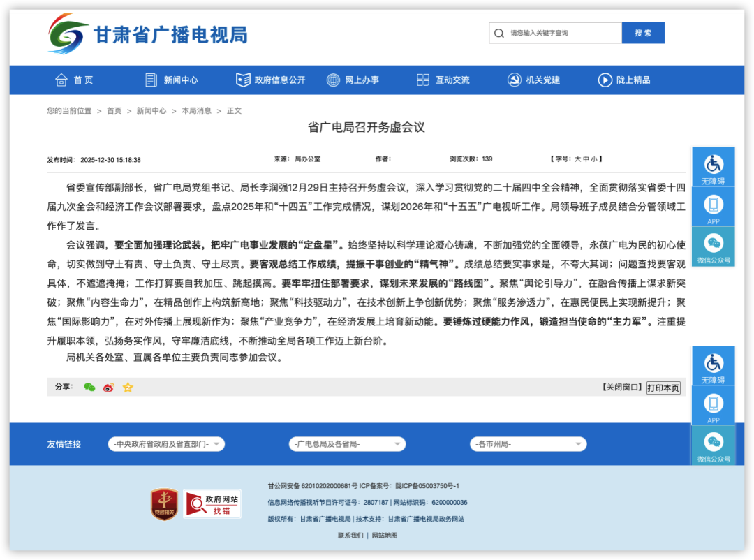Open the 无障碍 accessibility panel icon

coord(713,165)
